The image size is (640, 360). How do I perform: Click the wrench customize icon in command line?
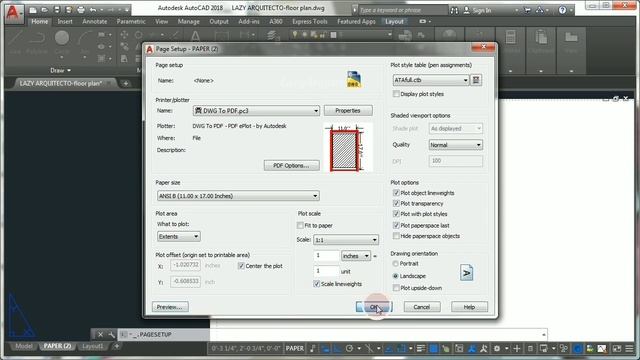coord(111,335)
